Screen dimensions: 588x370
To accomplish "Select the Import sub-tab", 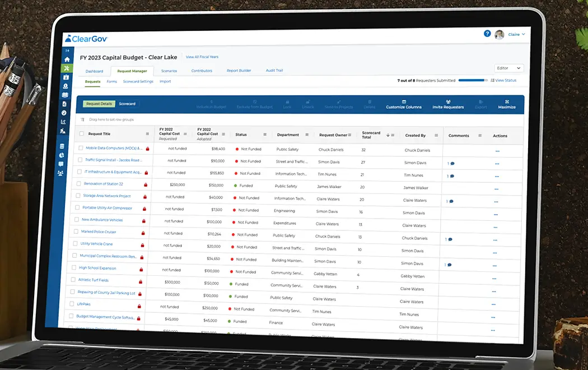I will pos(165,81).
